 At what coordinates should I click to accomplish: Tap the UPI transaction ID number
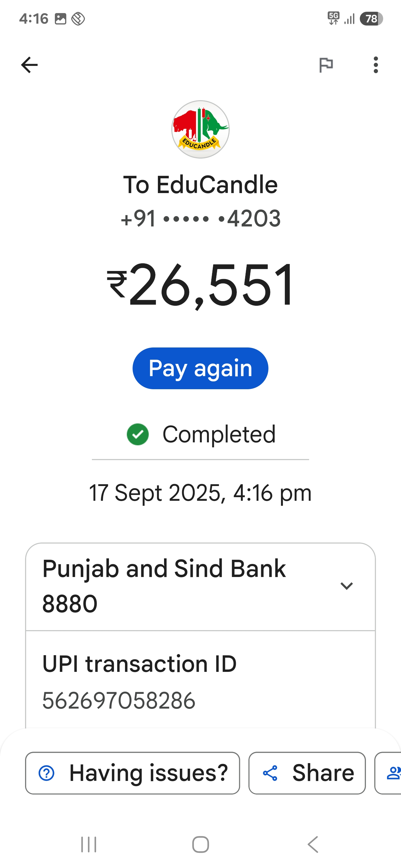point(119,701)
